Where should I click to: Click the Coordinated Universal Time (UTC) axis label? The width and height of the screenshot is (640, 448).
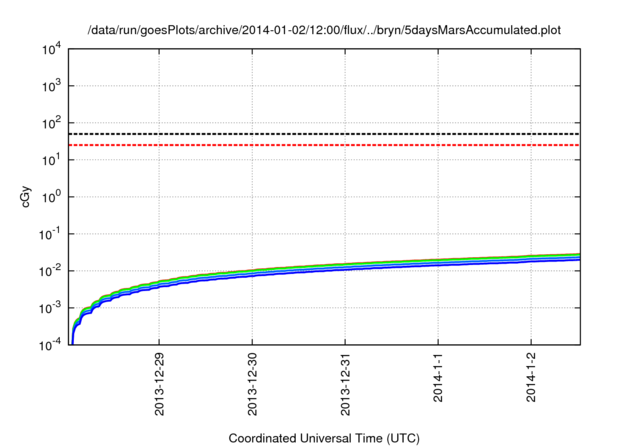point(324,438)
